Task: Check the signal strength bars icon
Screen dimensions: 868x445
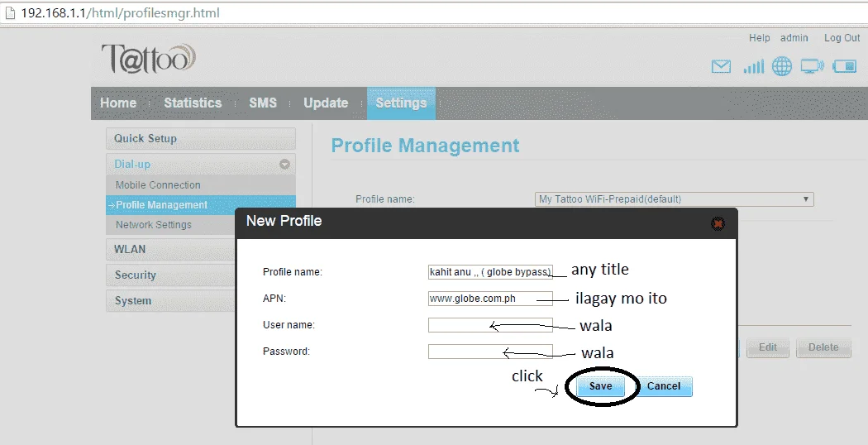Action: tap(753, 66)
